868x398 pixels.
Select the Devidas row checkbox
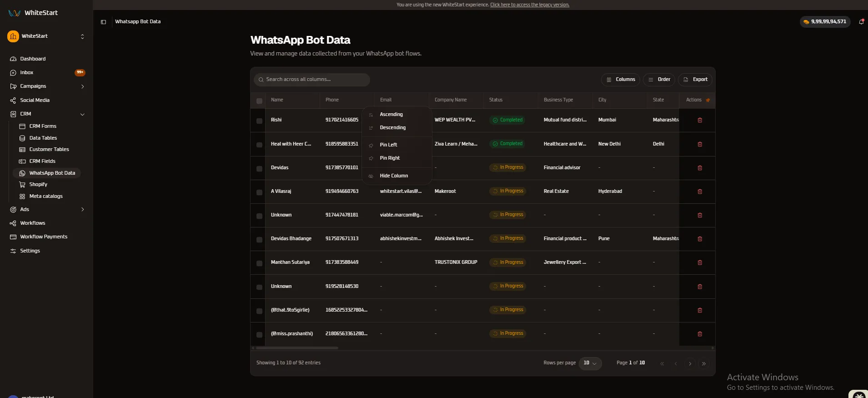pos(259,169)
